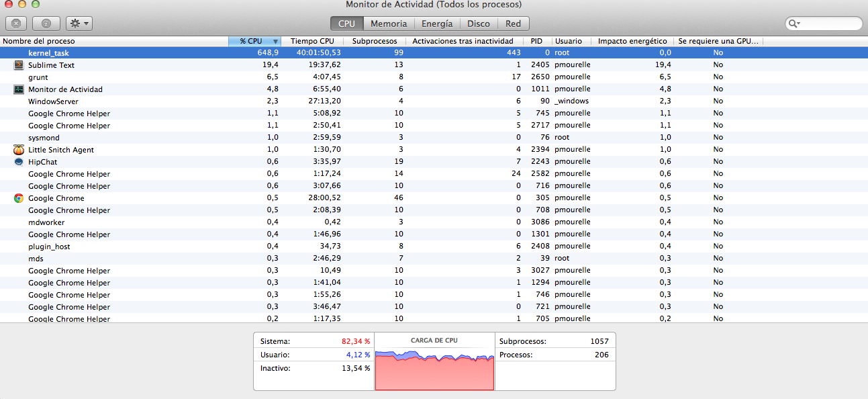Sort by Impacto energético column header
Viewport: 868px width, 399px height.
[x=632, y=42]
